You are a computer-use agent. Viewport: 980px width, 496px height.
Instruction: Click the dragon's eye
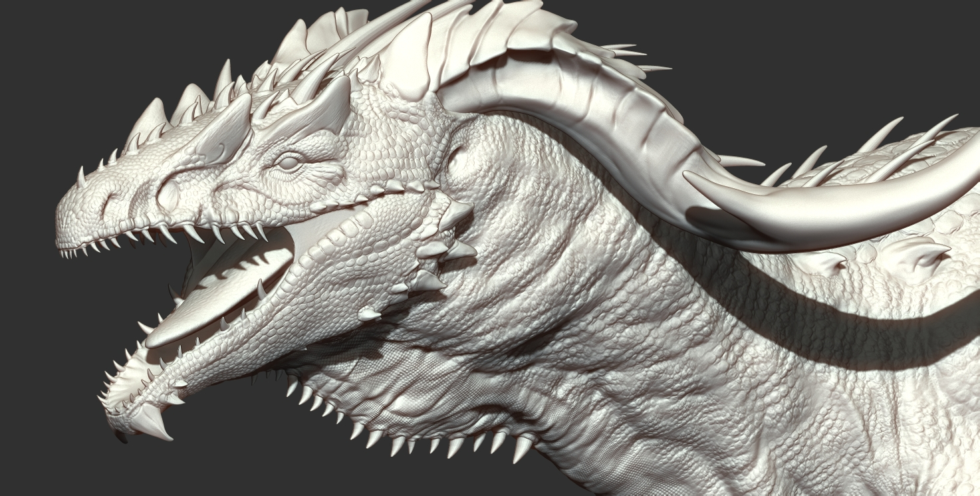pyautogui.click(x=289, y=162)
